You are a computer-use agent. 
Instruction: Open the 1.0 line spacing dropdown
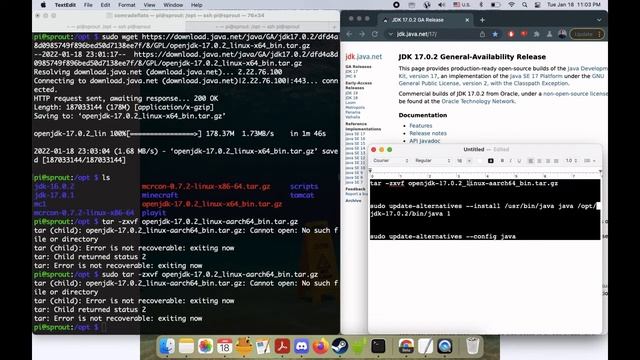(571, 161)
